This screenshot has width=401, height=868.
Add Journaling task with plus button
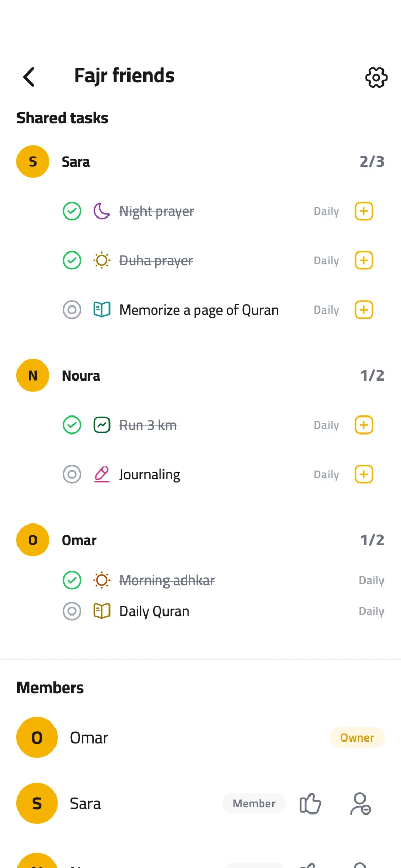click(364, 474)
